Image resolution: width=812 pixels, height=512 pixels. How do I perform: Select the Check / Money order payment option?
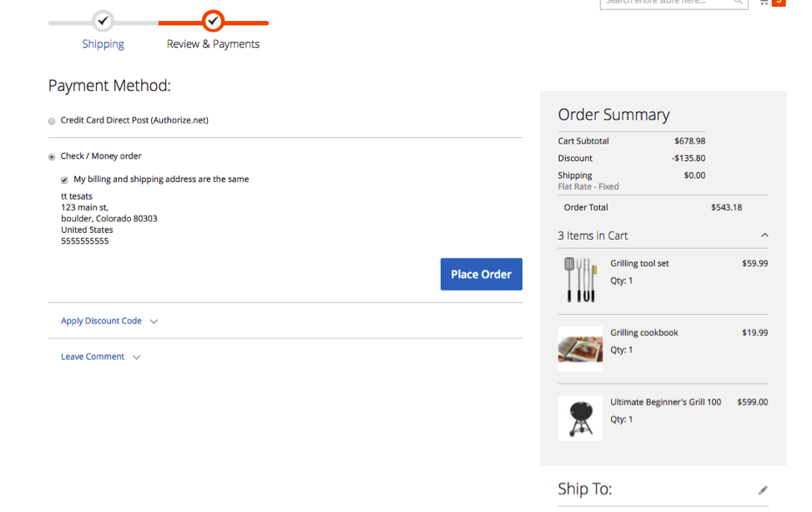coord(51,156)
